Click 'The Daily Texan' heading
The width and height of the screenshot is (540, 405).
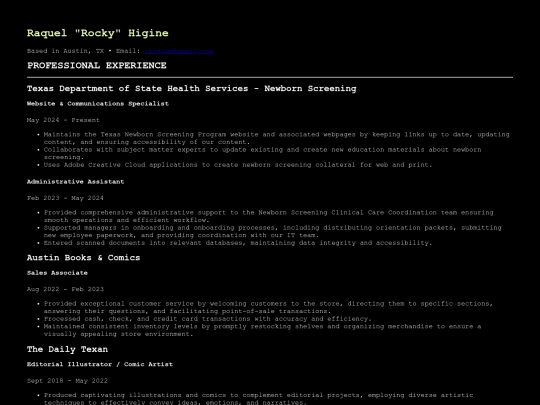(68, 350)
